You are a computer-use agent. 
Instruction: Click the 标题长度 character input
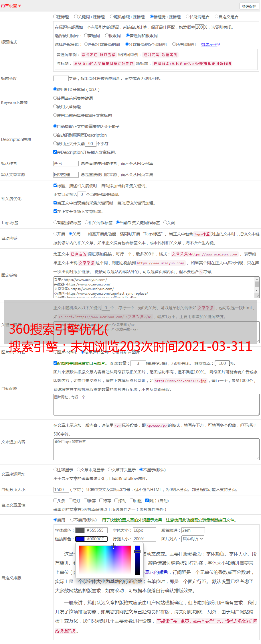[61, 78]
